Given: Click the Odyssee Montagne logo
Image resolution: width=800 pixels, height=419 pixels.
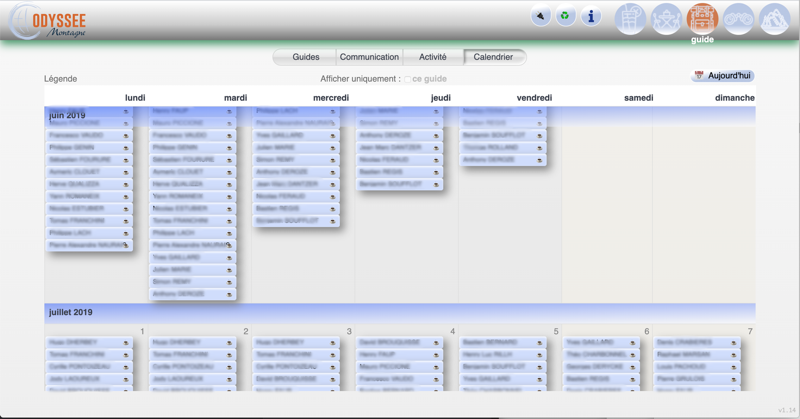Looking at the screenshot, I should [50, 22].
